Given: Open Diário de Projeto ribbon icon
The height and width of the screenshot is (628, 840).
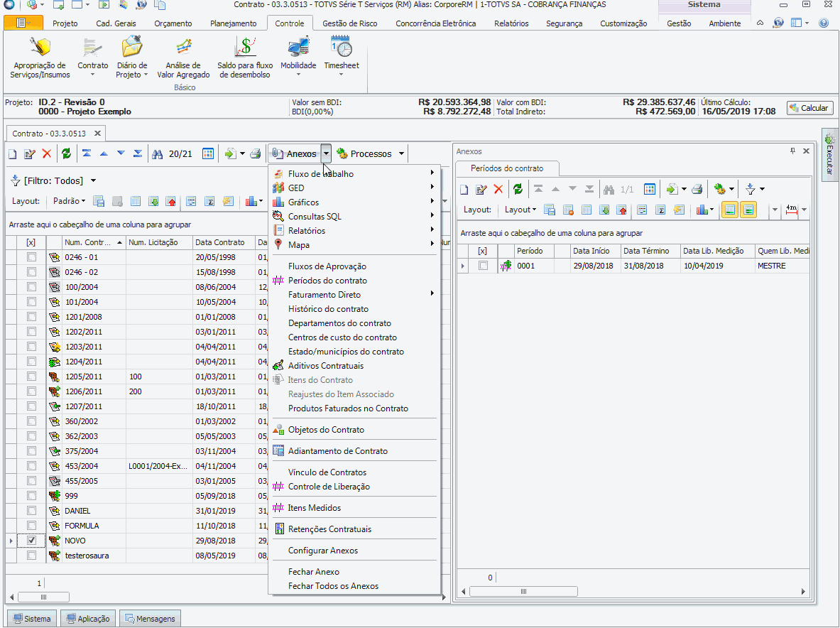Looking at the screenshot, I should click(131, 48).
